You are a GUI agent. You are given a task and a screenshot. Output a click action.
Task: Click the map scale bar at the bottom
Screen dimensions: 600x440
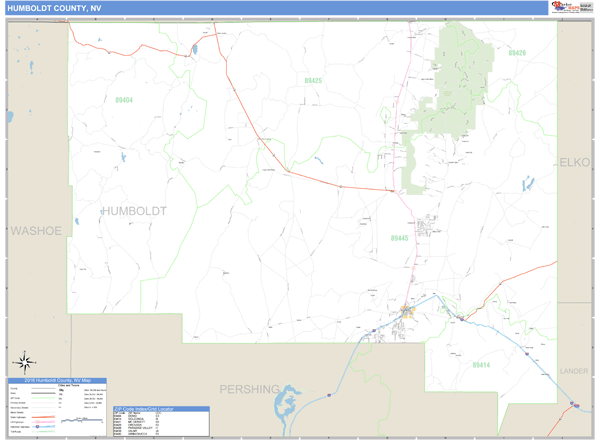(x=85, y=421)
